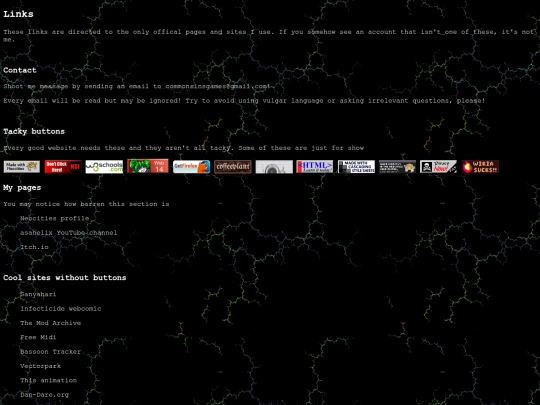
Task: Open the w3schools.com button badge
Action: pos(104,167)
